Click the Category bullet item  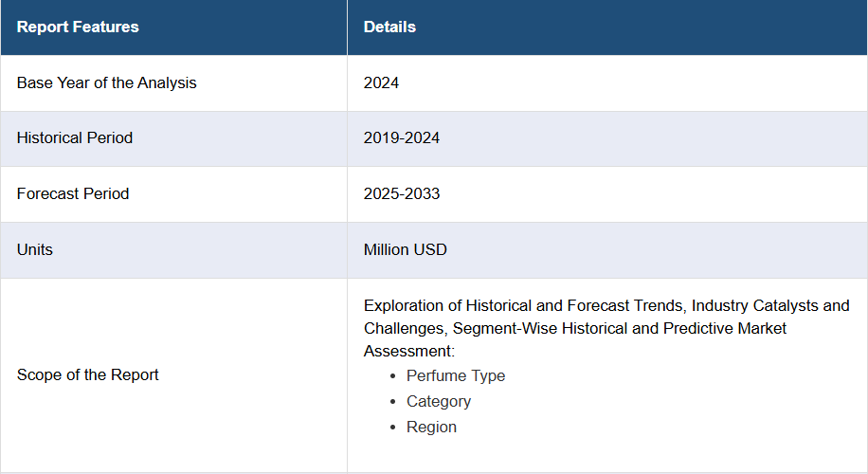pos(439,401)
